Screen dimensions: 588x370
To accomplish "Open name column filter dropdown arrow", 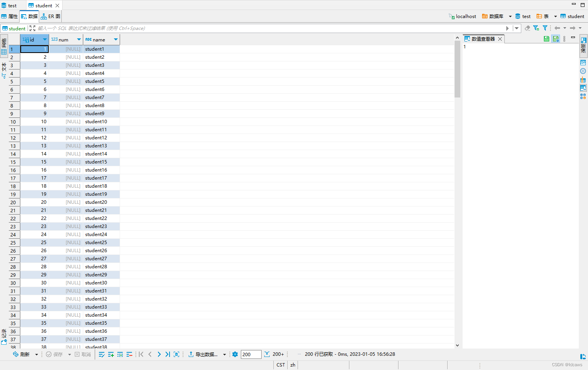I will (x=116, y=40).
